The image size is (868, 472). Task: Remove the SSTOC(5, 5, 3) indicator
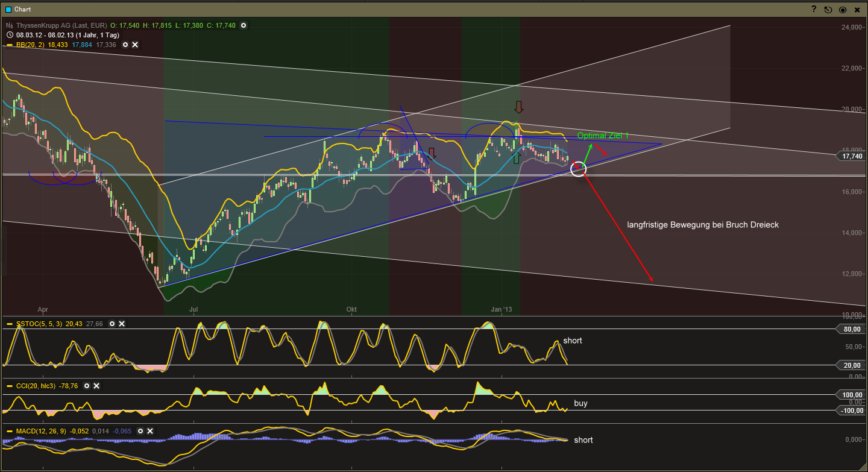[x=122, y=324]
